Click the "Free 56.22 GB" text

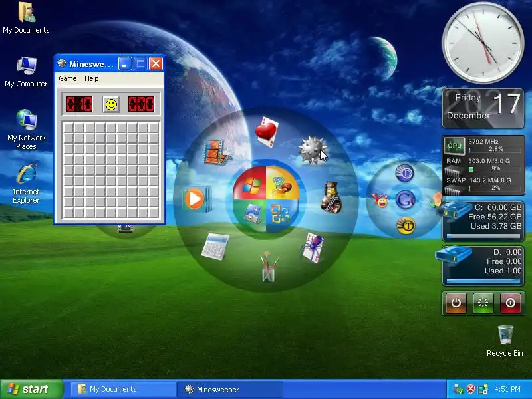(x=495, y=217)
